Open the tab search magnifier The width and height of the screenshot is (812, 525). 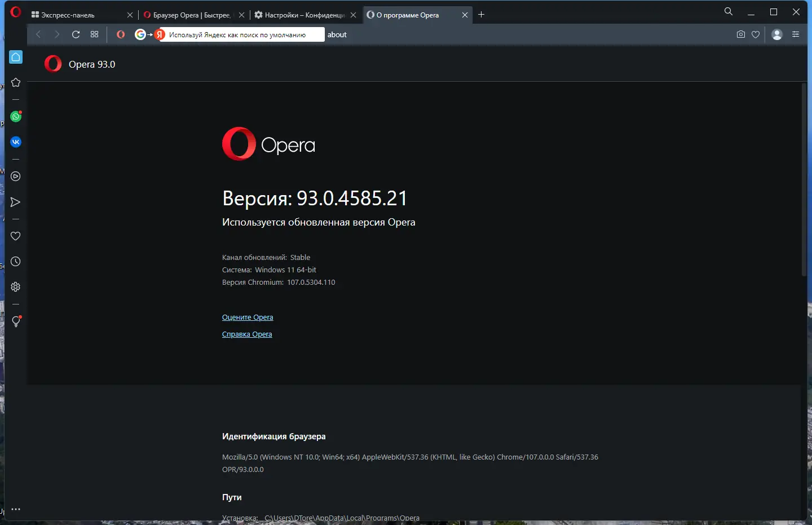(729, 11)
